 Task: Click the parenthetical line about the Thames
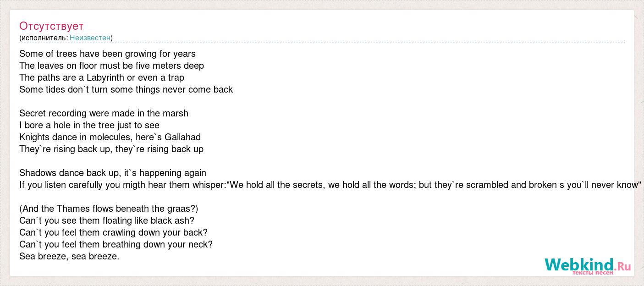pyautogui.click(x=109, y=209)
